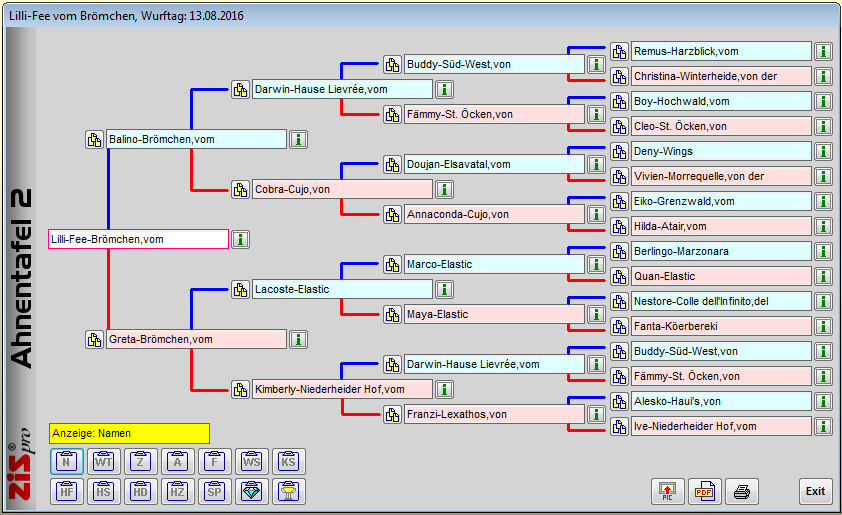Open info for Greta-Brömchen,vom

[x=298, y=339]
